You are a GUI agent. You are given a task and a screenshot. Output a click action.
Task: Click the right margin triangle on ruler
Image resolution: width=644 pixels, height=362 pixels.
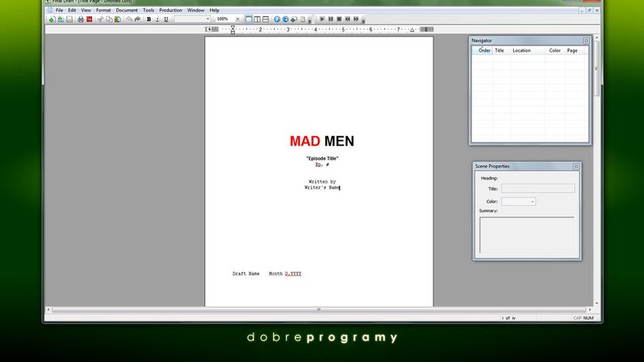(412, 29)
